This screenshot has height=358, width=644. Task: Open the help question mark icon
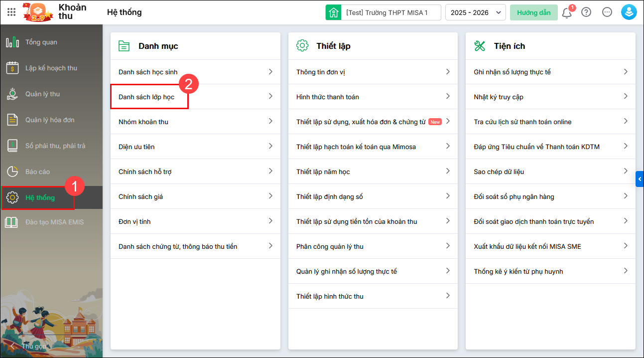click(x=586, y=12)
